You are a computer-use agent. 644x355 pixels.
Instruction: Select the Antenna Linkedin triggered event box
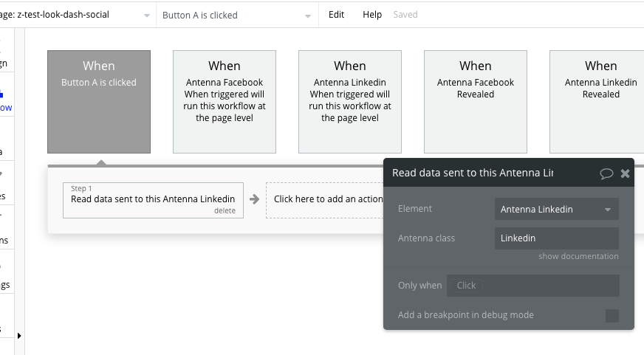(x=350, y=102)
